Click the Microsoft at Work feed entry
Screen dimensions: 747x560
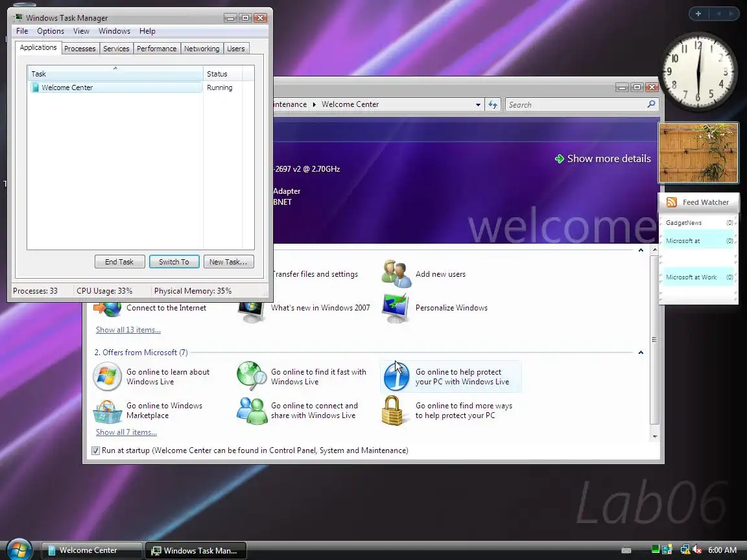[698, 277]
